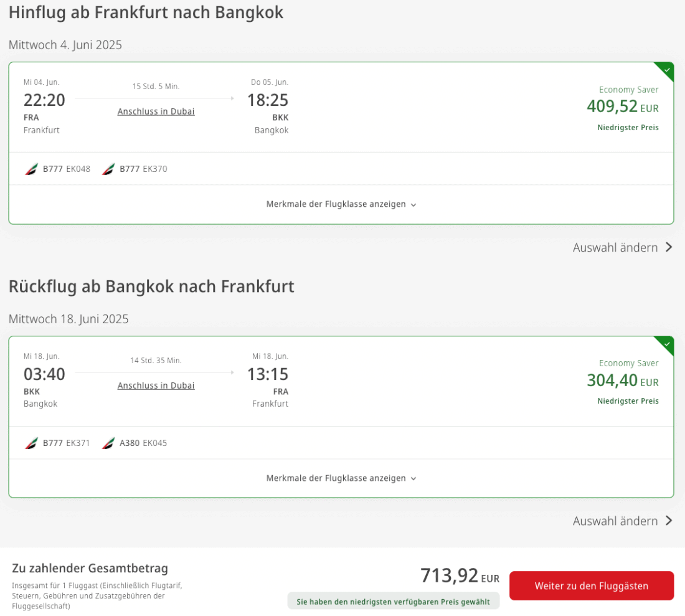Open Anschluss in Dubai link for the outbound flight
This screenshot has width=685, height=616.
[156, 111]
